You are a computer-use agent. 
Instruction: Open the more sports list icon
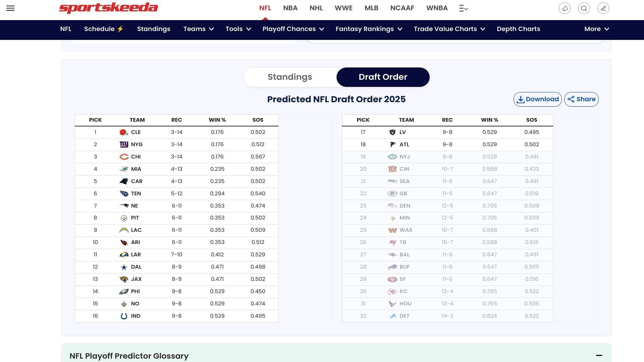(463, 8)
